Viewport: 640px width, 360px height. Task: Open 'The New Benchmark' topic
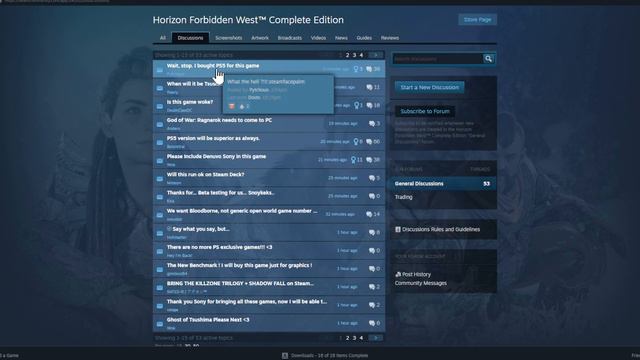click(x=239, y=265)
